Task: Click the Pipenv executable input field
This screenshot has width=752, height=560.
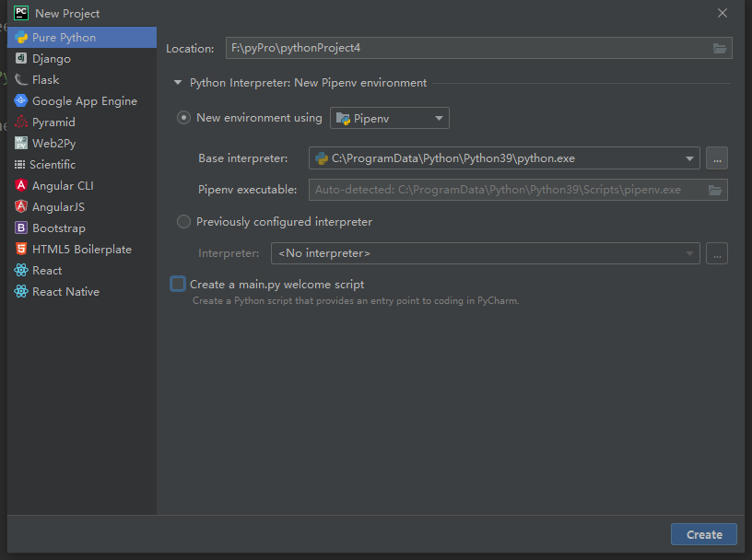Action: pyautogui.click(x=518, y=190)
